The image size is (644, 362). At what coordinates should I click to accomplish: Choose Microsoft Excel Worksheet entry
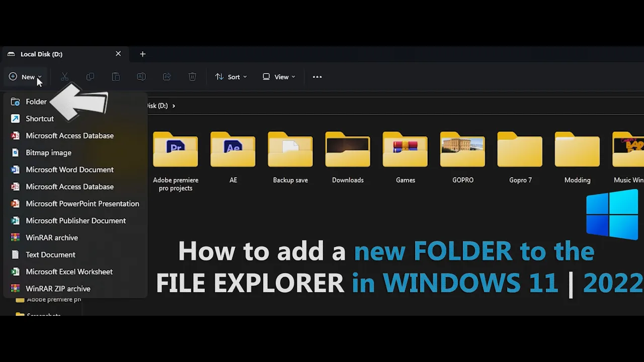pyautogui.click(x=75, y=271)
